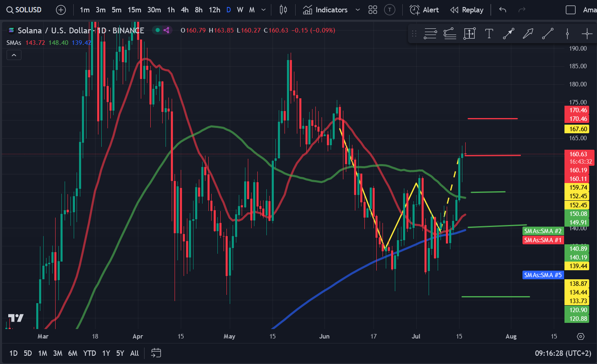Set date range to All
Screen dimensions: 597x364
coord(134,353)
